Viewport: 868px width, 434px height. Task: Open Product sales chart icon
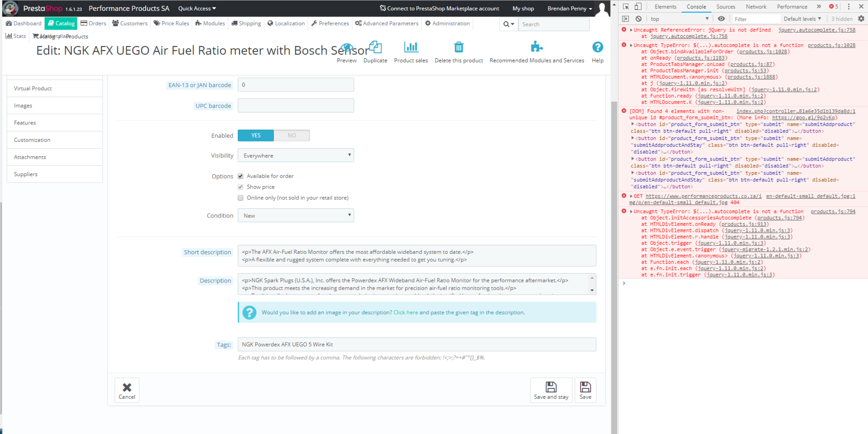(411, 47)
